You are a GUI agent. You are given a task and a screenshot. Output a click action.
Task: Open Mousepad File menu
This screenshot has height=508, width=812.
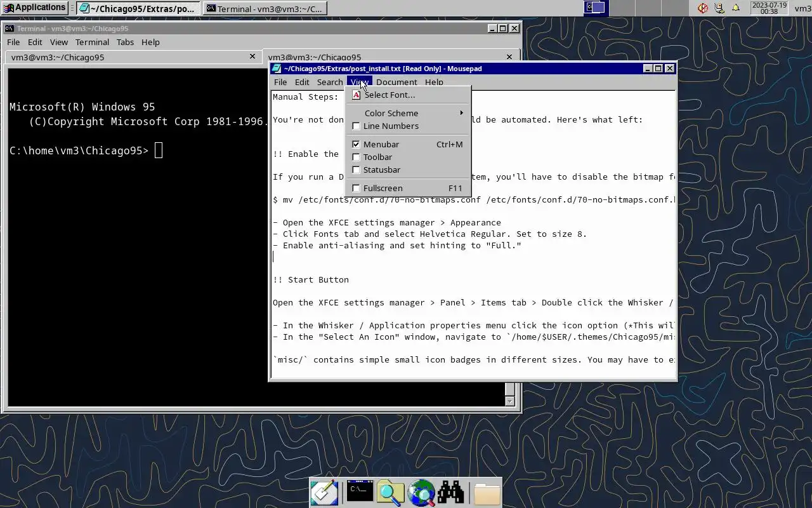click(x=280, y=82)
